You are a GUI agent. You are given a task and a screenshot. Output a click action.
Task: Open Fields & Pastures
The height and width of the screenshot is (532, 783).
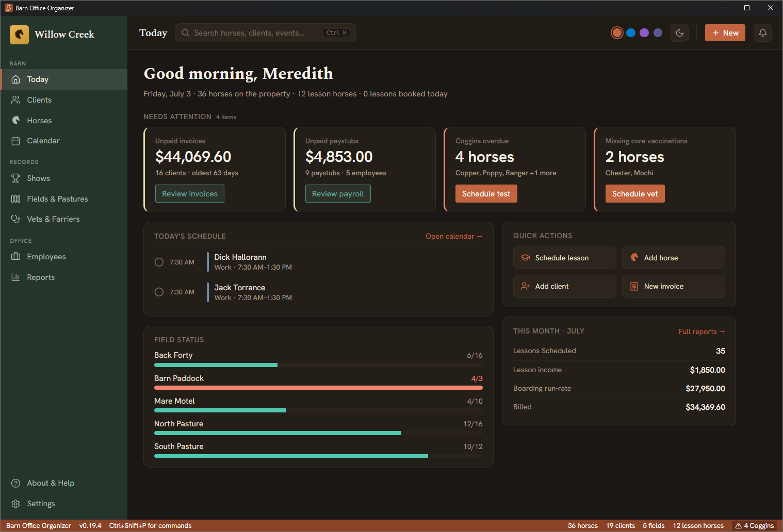[x=64, y=199]
